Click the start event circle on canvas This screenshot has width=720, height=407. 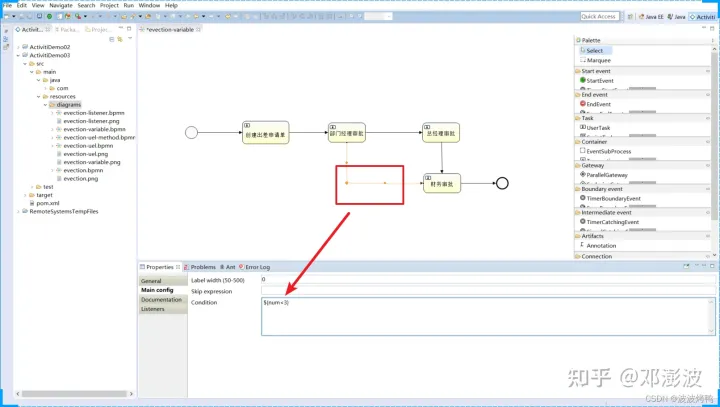pyautogui.click(x=191, y=132)
